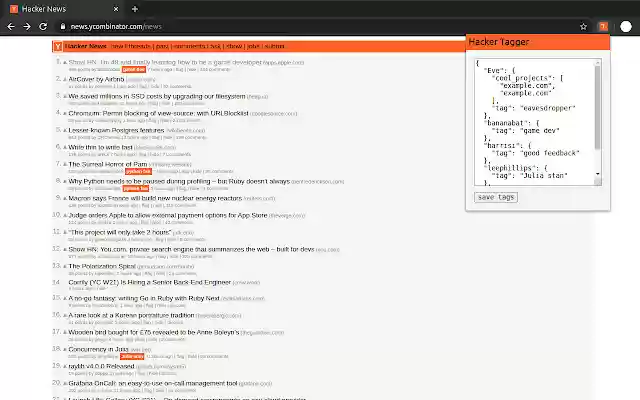This screenshot has height=400, width=640.
Task: Upvote the You.com search engine story
Action: 65,249
